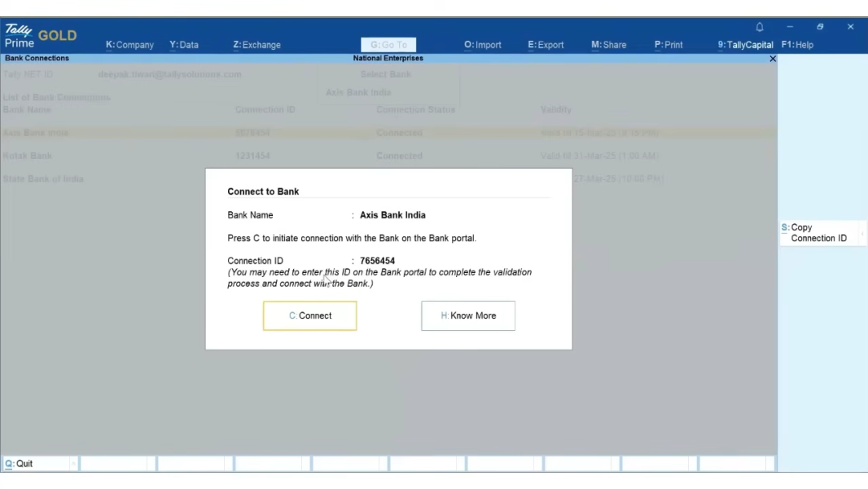Close the Bank Connections screen with its X
This screenshot has width=868, height=489.
pos(773,59)
